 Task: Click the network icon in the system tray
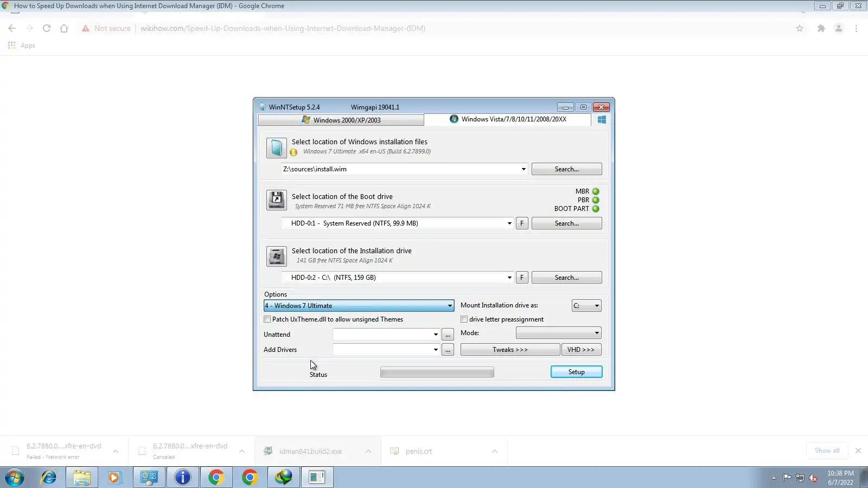point(800,478)
